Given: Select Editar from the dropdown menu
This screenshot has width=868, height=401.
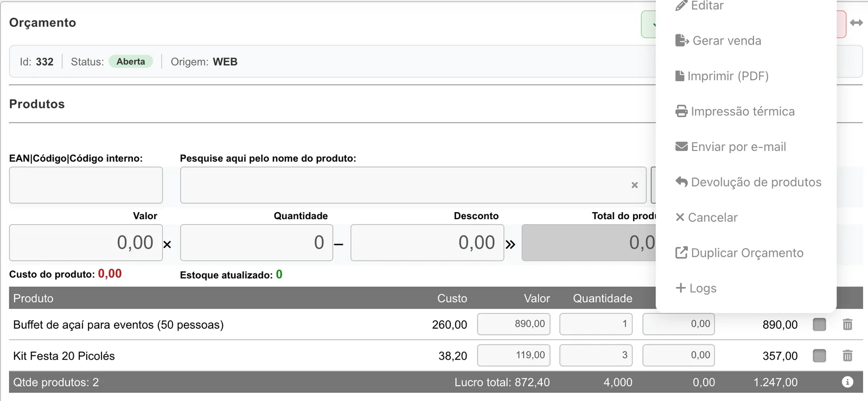Looking at the screenshot, I should point(699,6).
